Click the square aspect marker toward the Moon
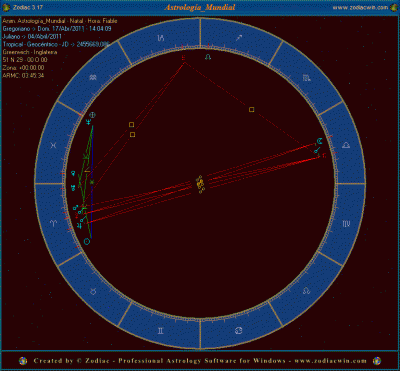This screenshot has height=371, width=400. pyautogui.click(x=252, y=109)
